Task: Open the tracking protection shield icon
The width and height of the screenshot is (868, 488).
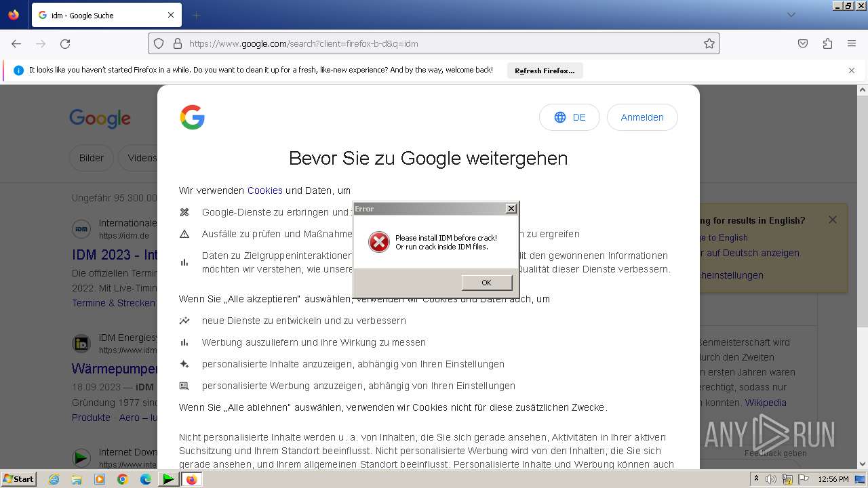Action: click(x=159, y=43)
